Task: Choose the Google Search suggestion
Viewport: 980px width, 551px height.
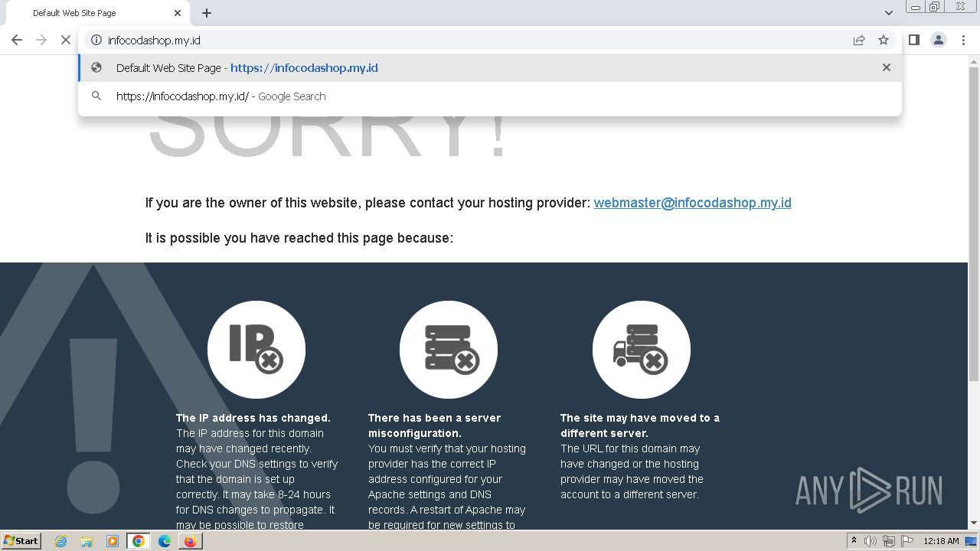Action: click(490, 96)
